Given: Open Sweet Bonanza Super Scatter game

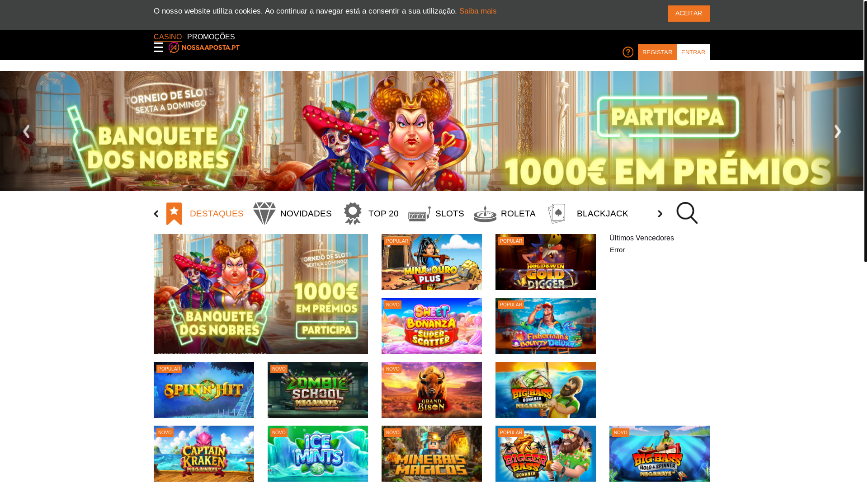Looking at the screenshot, I should 432,326.
